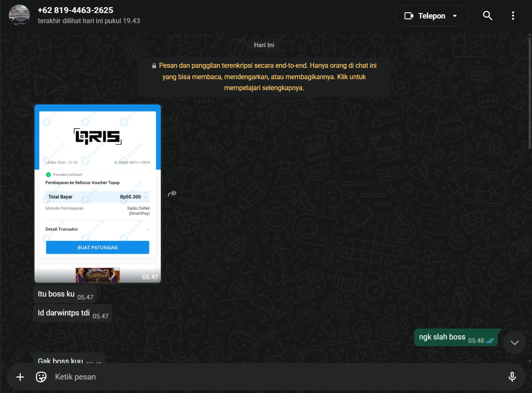
Task: Open the three-dot chat menu
Action: pyautogui.click(x=513, y=16)
